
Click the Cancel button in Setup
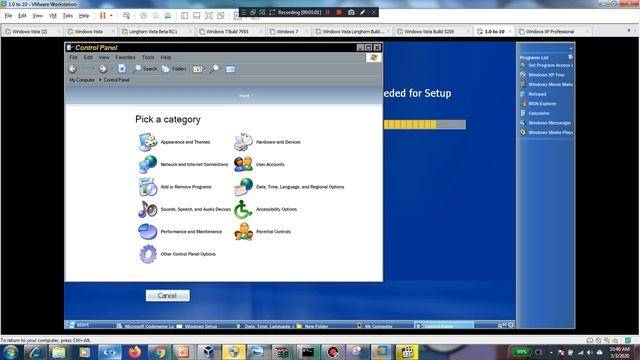[x=167, y=296]
